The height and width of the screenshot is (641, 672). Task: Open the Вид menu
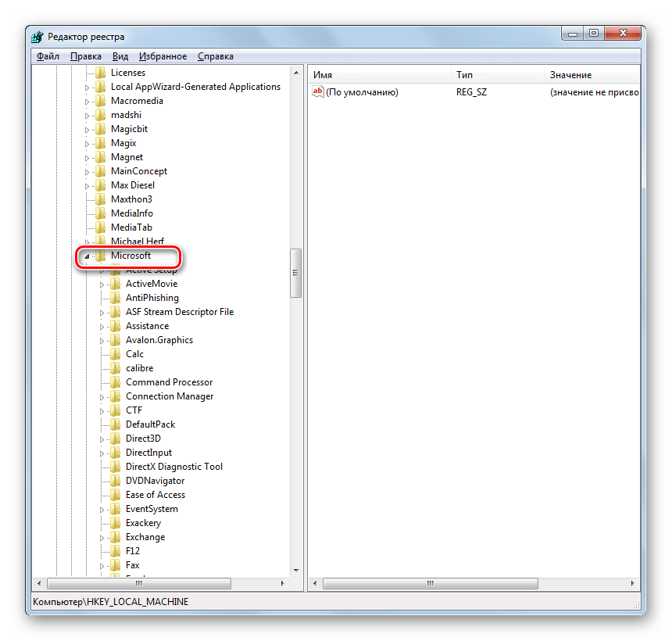click(x=120, y=56)
